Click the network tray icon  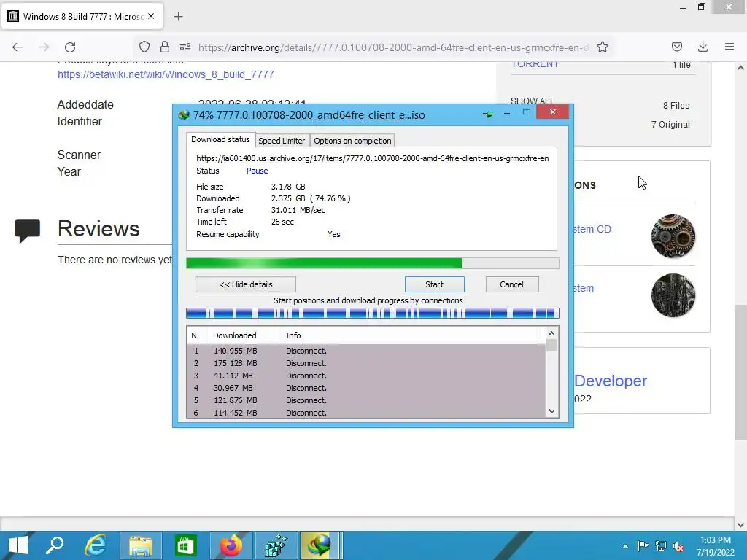661,546
